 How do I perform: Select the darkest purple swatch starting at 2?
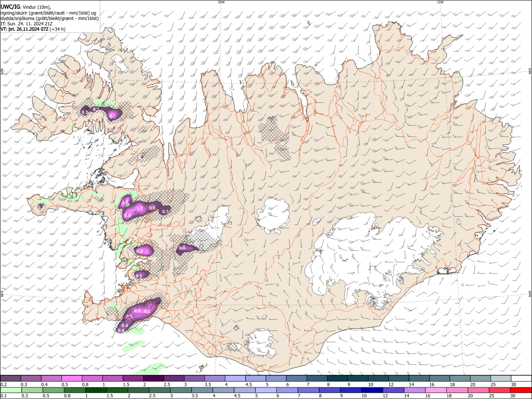[x=153, y=378]
